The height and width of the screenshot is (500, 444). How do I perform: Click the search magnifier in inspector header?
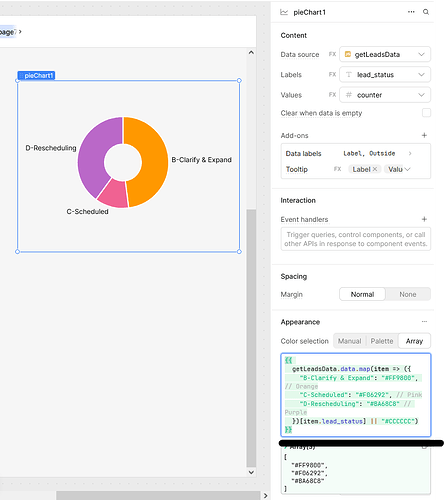click(x=426, y=12)
